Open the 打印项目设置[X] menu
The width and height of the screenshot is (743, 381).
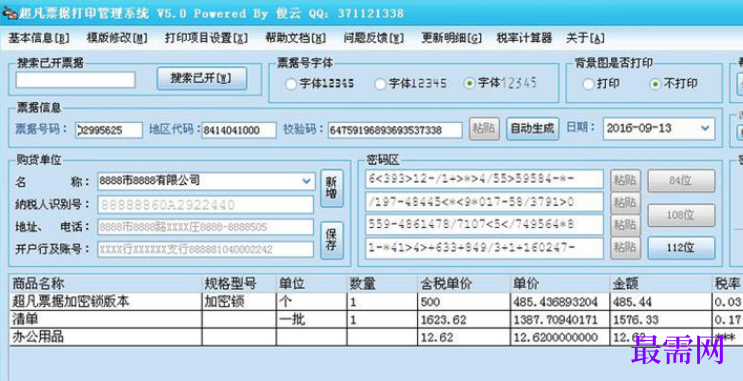point(206,38)
